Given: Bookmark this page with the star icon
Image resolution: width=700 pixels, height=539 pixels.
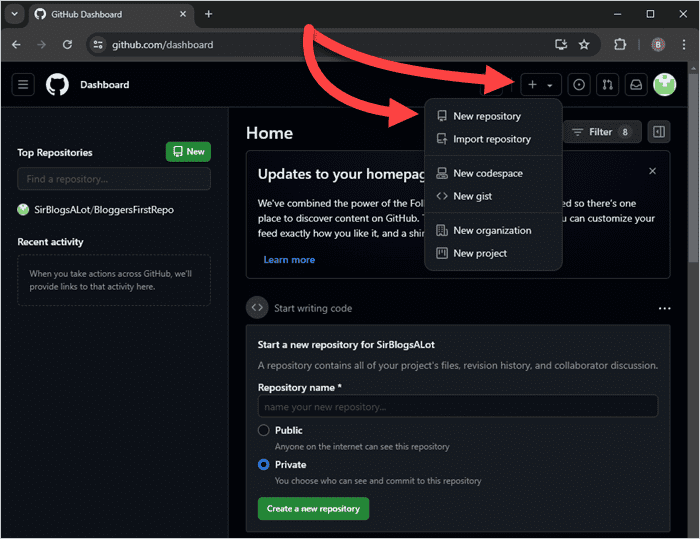Looking at the screenshot, I should click(584, 44).
